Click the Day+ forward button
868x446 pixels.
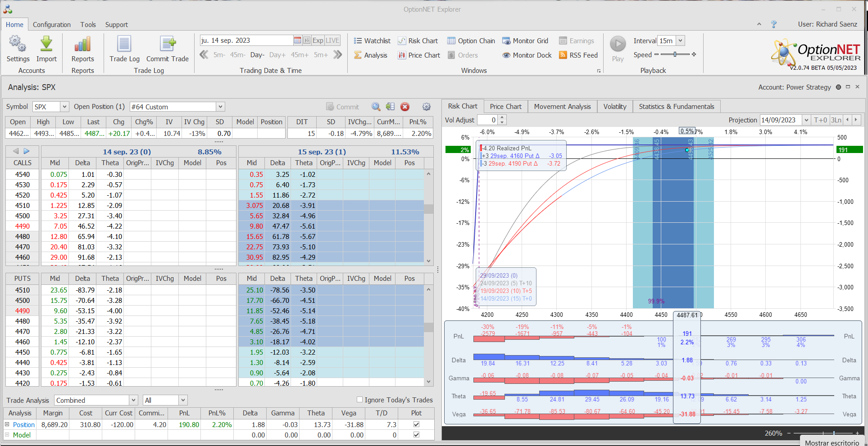(x=277, y=55)
